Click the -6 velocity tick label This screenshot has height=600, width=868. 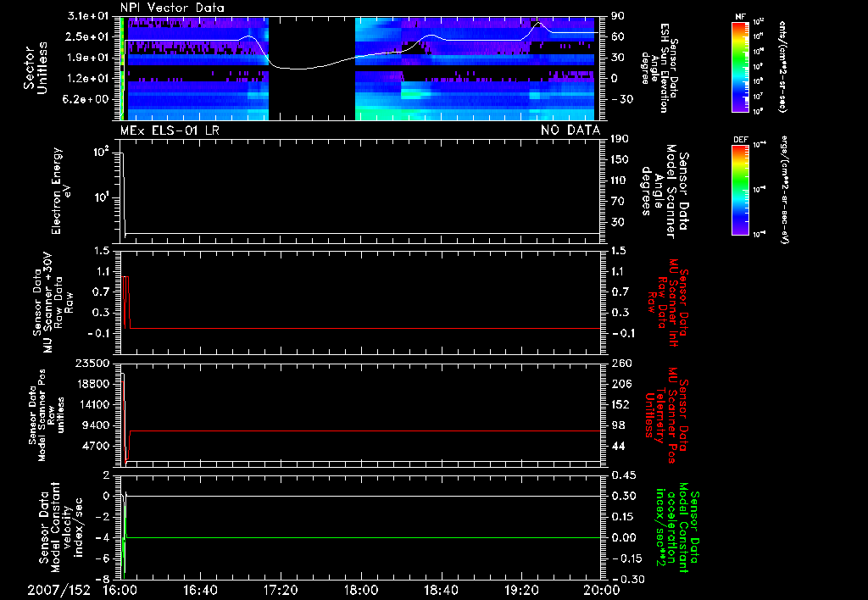pos(103,558)
